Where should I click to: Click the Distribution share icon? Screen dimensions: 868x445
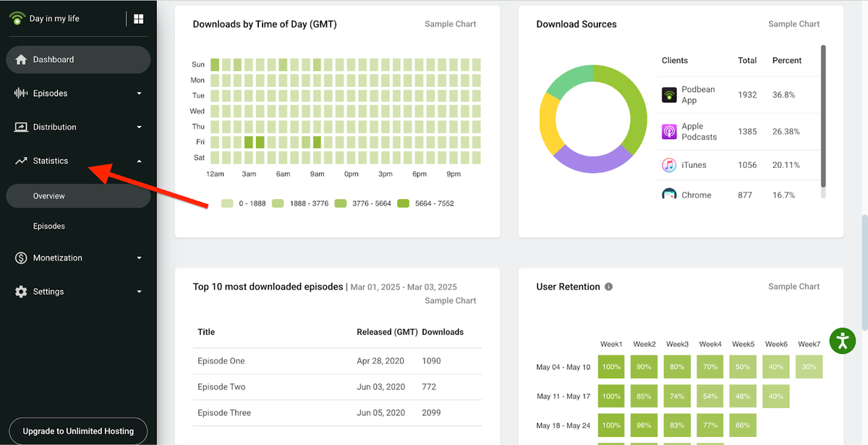22,127
